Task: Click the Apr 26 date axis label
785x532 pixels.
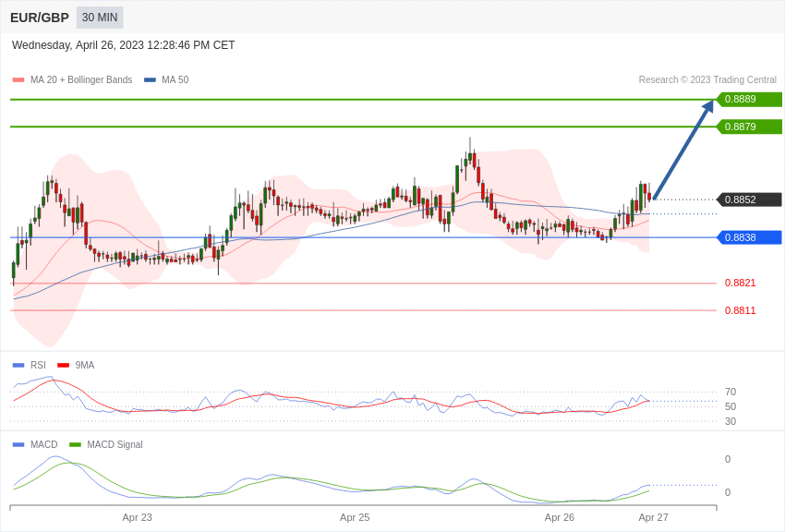Action: pyautogui.click(x=560, y=517)
